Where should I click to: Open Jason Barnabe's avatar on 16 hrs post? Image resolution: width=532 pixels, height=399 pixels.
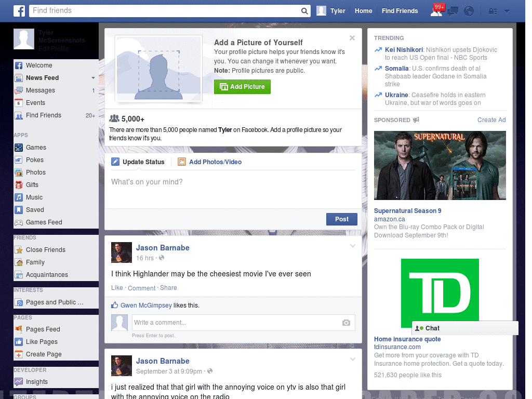point(122,252)
